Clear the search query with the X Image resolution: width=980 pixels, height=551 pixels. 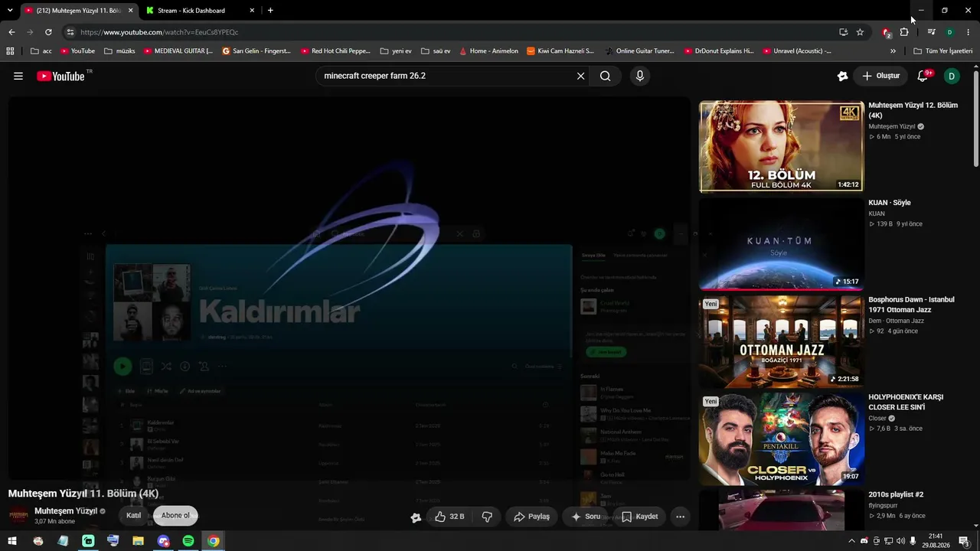coord(580,76)
